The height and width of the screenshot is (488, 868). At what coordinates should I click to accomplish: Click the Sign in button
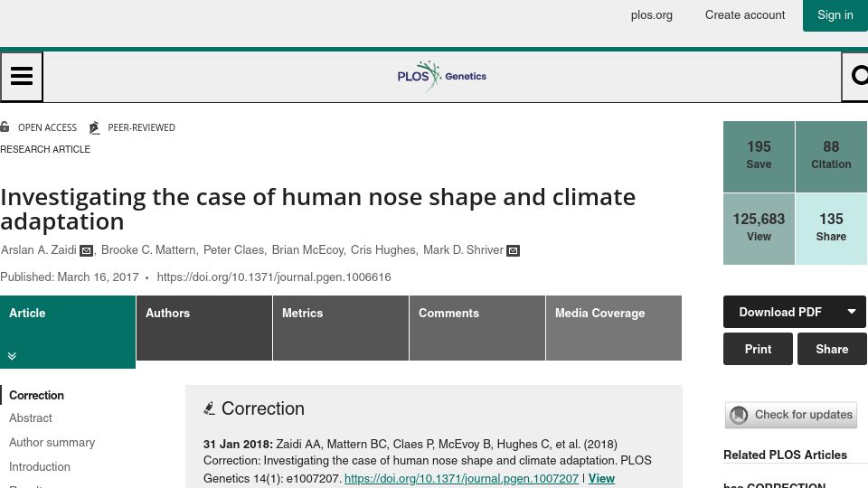tap(835, 15)
